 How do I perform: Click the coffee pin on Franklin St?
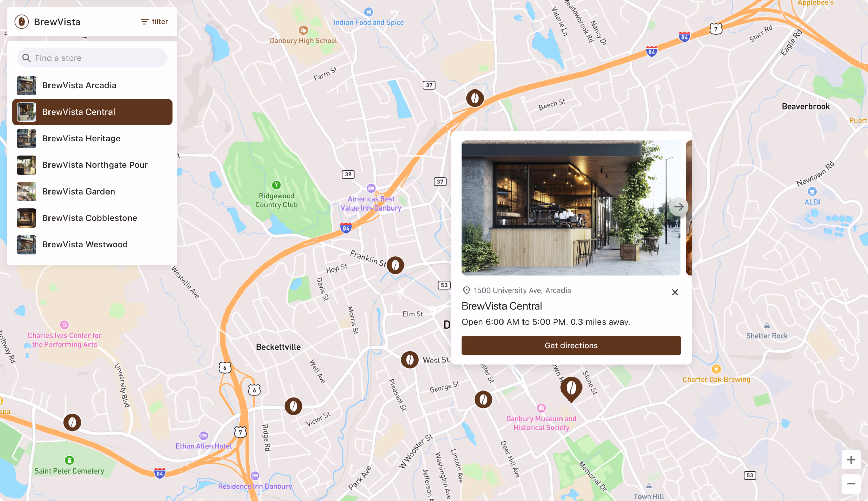395,265
